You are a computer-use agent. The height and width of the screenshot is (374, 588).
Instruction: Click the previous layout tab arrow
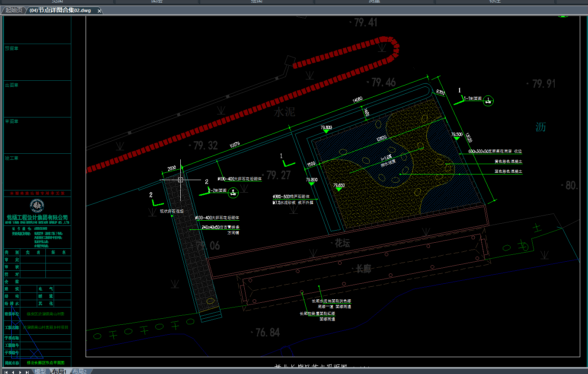13,371
